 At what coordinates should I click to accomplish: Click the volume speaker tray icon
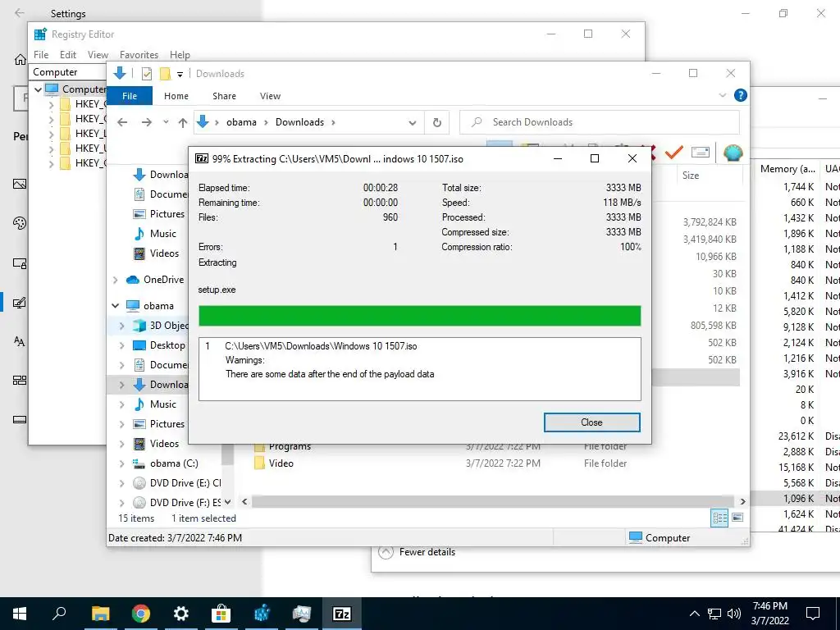734,614
